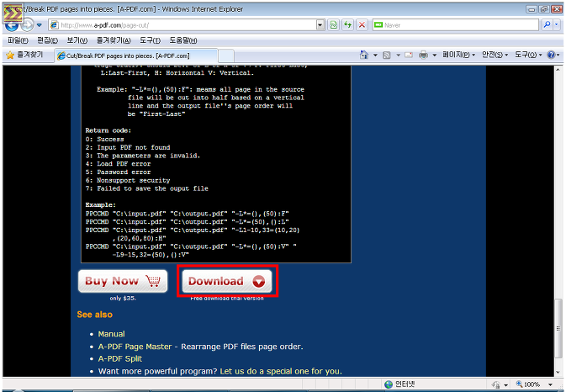Viewport: 566px width, 392px height.
Task: Click the Print printer icon
Action: [x=423, y=55]
